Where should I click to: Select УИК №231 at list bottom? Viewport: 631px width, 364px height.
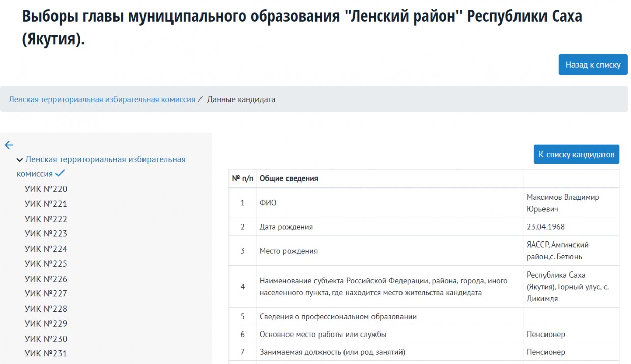coord(46,354)
